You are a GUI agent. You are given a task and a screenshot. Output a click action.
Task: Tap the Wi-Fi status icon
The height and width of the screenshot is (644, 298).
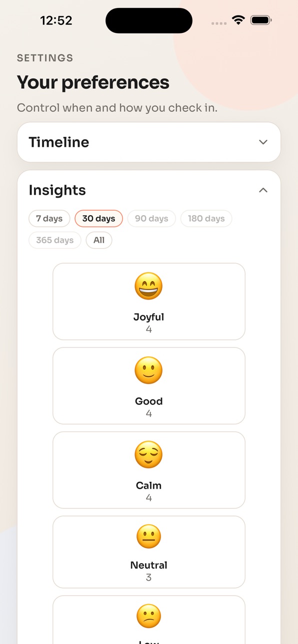pos(238,20)
